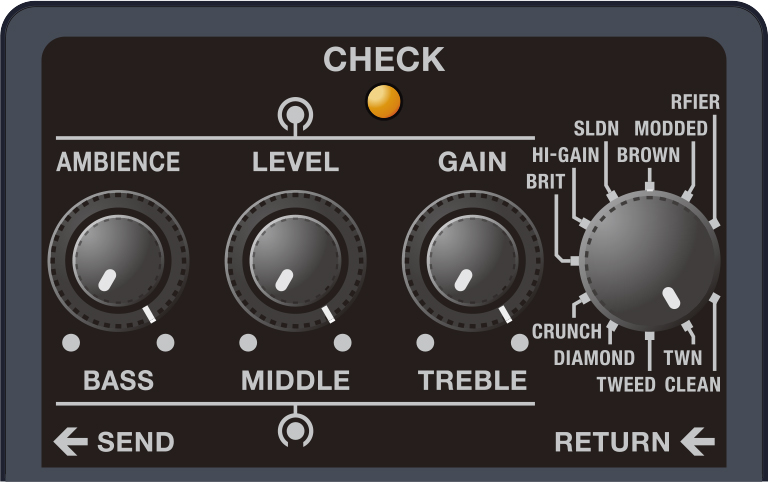Click the amp type selector knob
The width and height of the screenshot is (769, 482).
tap(649, 261)
